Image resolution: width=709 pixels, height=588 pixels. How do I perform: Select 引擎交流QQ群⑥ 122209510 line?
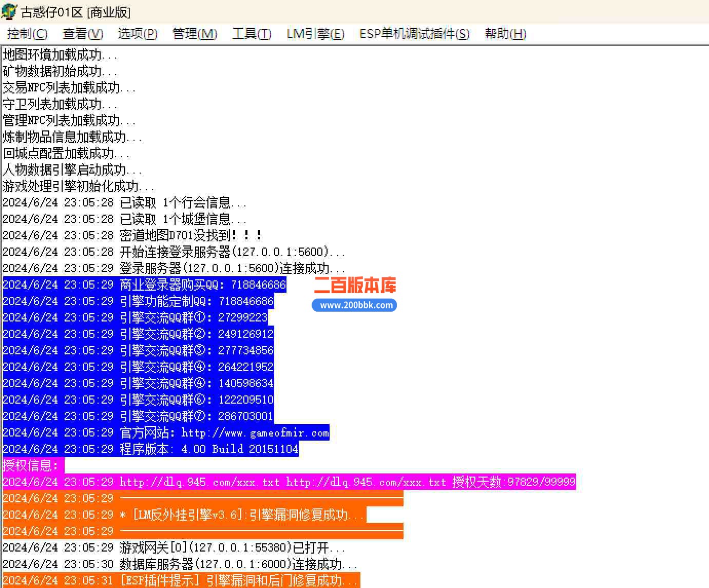(138, 400)
